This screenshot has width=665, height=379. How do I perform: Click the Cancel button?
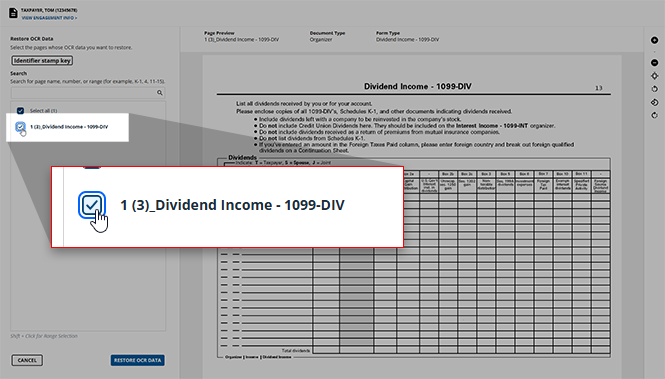(27, 360)
